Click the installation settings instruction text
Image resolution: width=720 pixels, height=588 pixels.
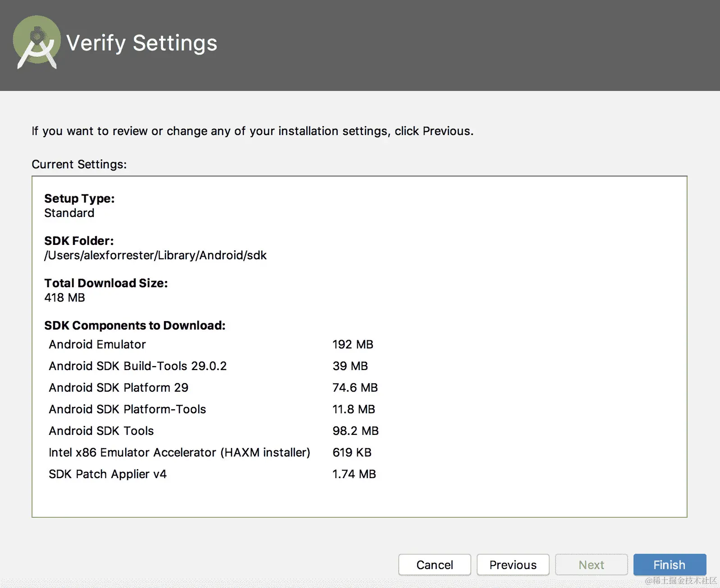coord(252,131)
